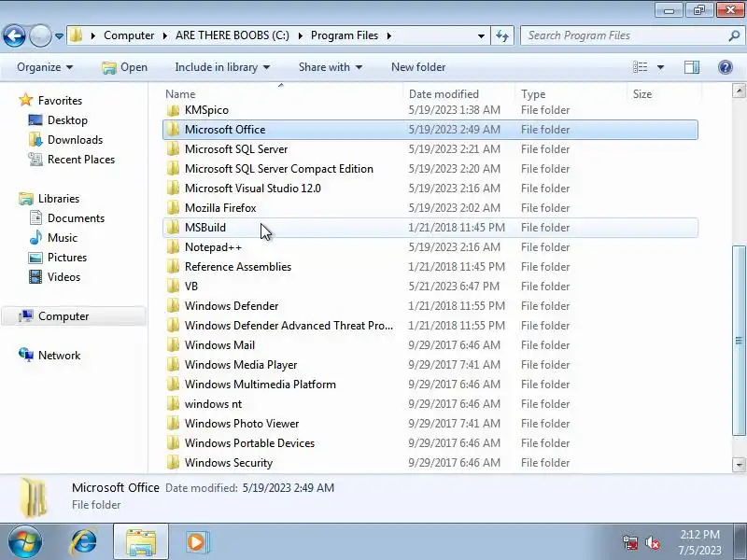Open the Videos library
The image size is (747, 560).
[63, 276]
